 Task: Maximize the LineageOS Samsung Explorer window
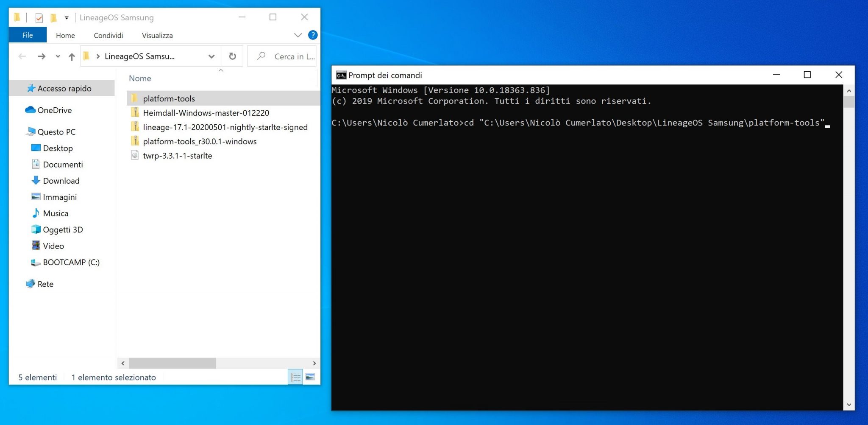(x=273, y=17)
